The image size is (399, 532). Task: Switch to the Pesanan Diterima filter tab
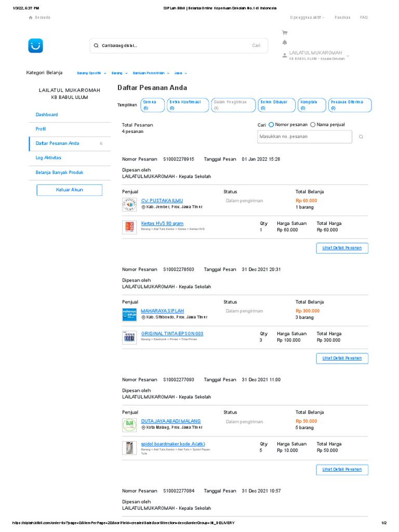348,105
